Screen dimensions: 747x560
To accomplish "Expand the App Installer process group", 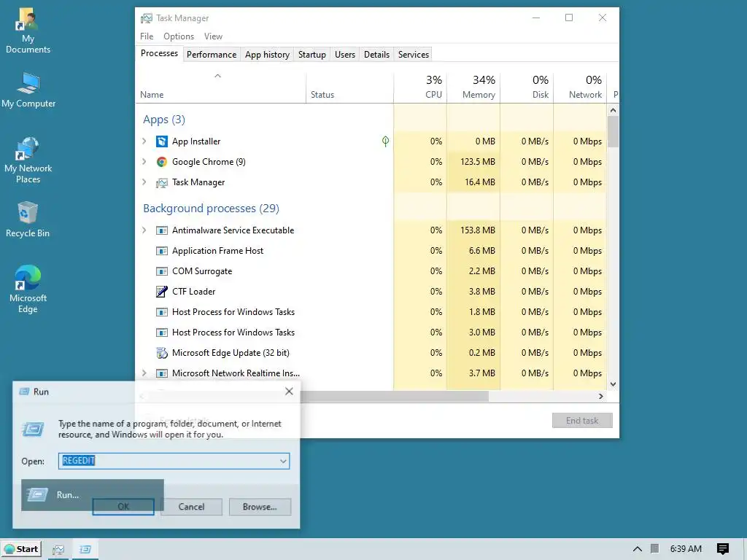I will point(144,141).
